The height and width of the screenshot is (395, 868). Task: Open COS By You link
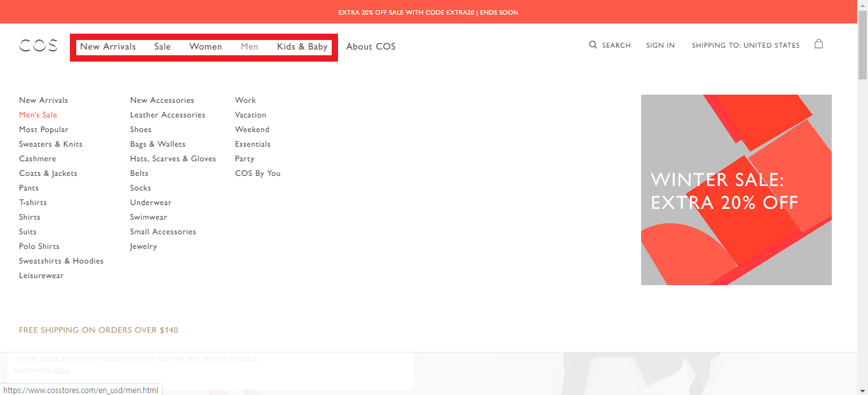point(257,173)
